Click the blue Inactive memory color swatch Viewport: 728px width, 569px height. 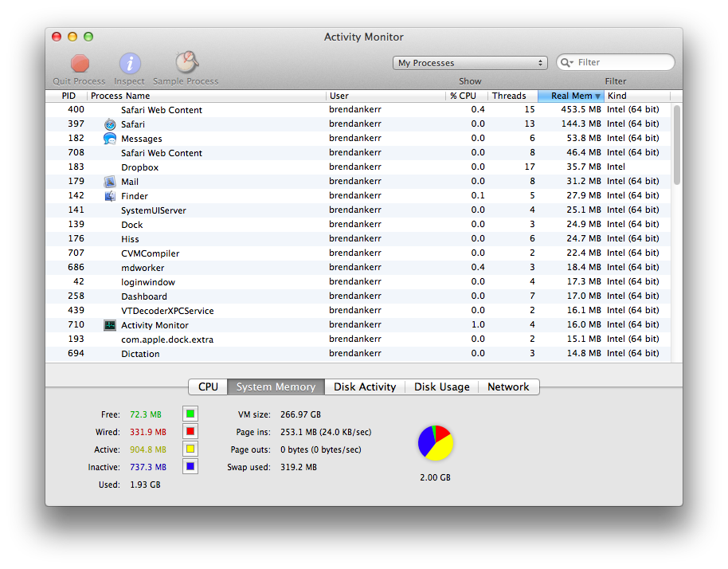coord(190,466)
